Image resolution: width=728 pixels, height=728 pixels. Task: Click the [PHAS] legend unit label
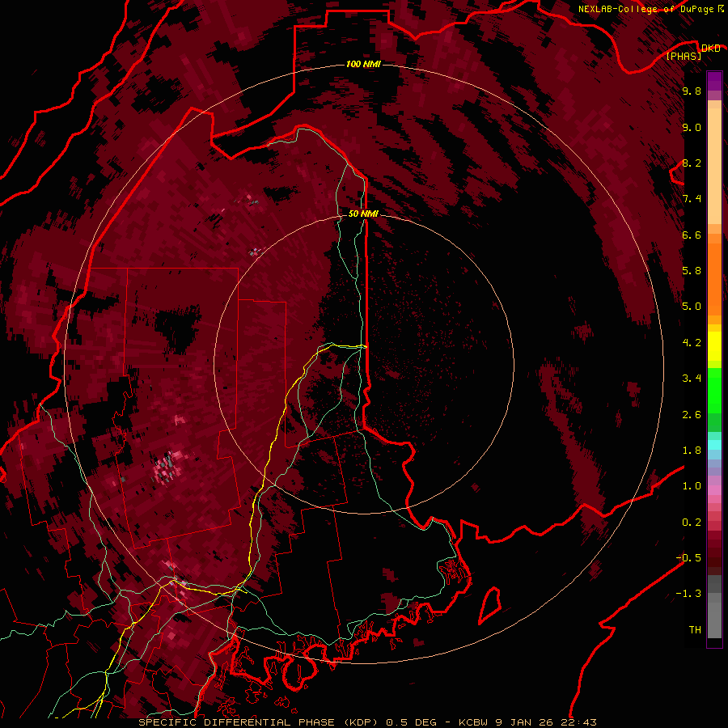tap(684, 57)
